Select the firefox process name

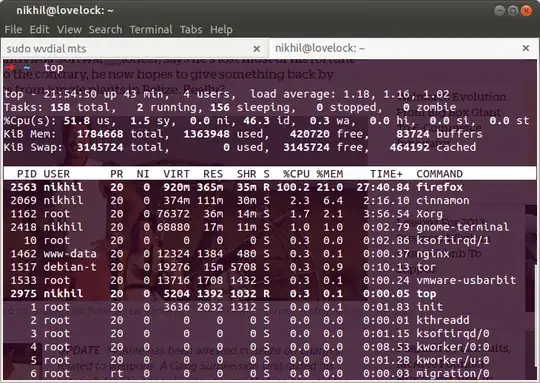439,187
